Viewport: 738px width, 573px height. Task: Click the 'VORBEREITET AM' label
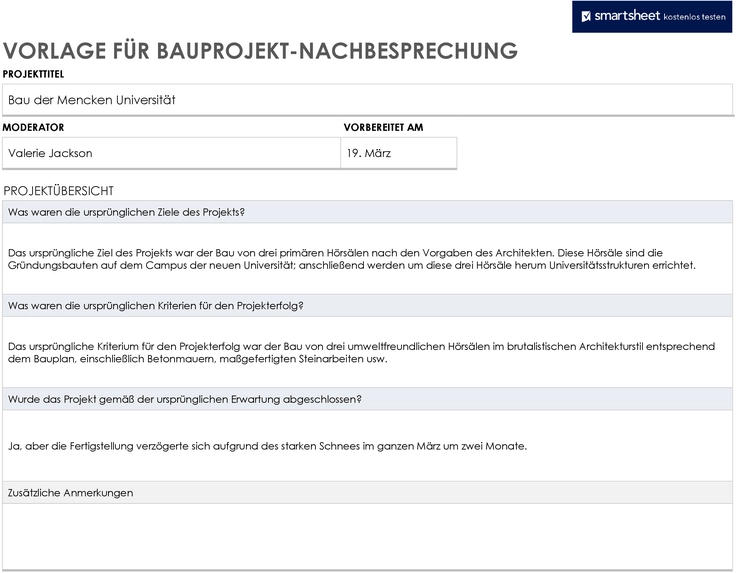click(x=383, y=127)
